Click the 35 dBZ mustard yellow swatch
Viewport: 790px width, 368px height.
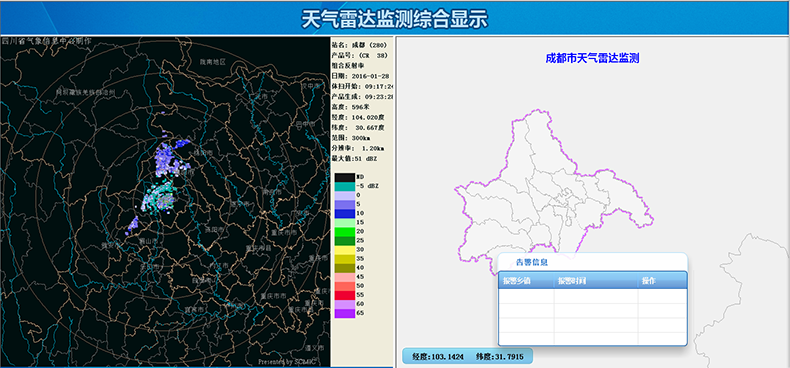click(x=344, y=259)
